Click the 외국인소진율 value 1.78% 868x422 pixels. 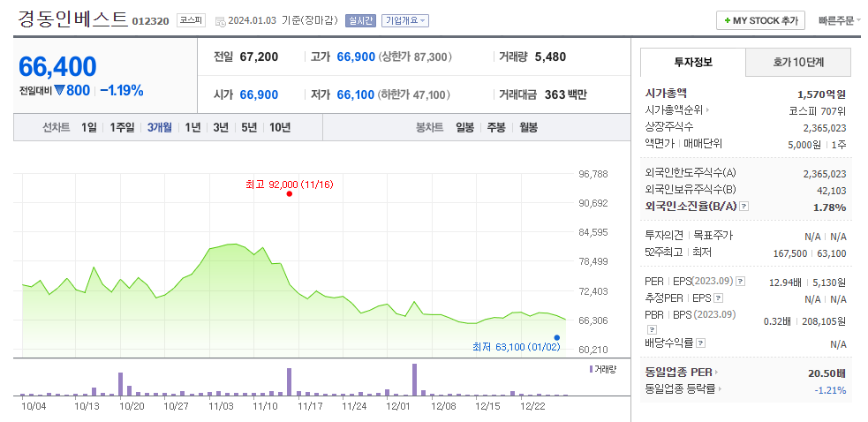tap(830, 207)
